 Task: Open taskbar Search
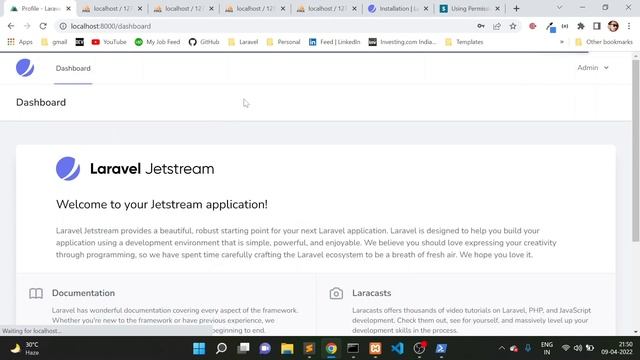click(x=221, y=348)
